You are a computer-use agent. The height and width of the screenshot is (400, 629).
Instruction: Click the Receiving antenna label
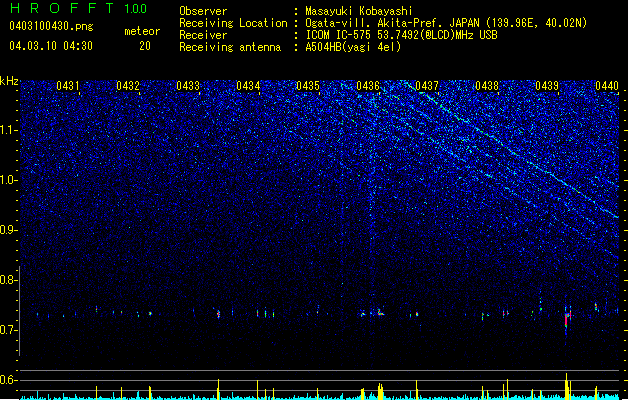(x=230, y=47)
